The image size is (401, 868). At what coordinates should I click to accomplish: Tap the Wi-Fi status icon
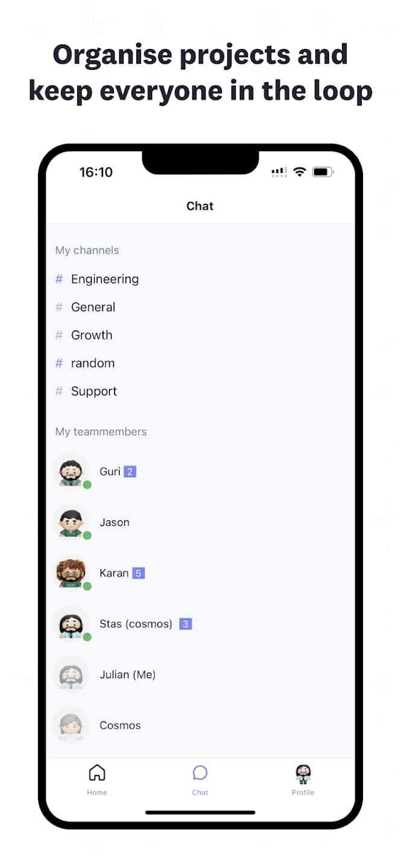300,172
